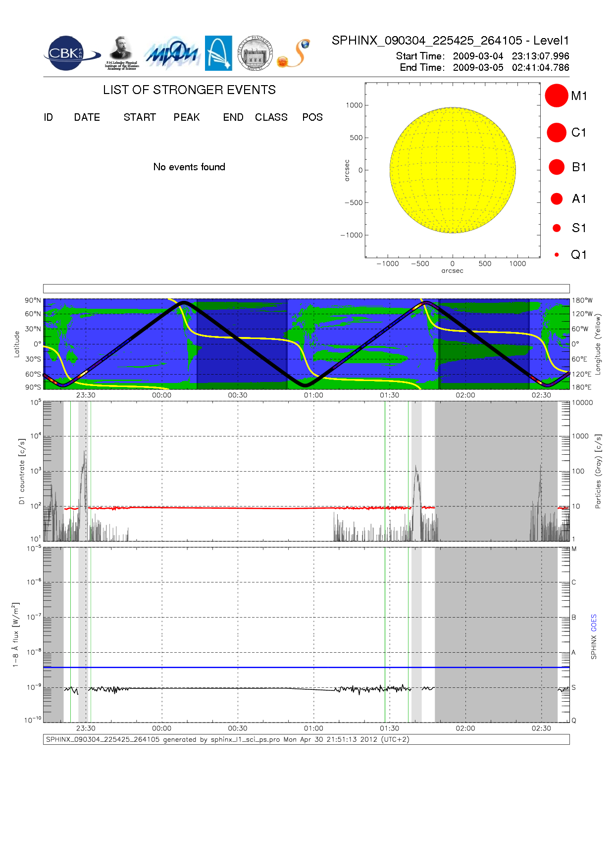This screenshot has width=614, height=868.
Task: Click the arcsec label under the solar map
Action: (453, 271)
